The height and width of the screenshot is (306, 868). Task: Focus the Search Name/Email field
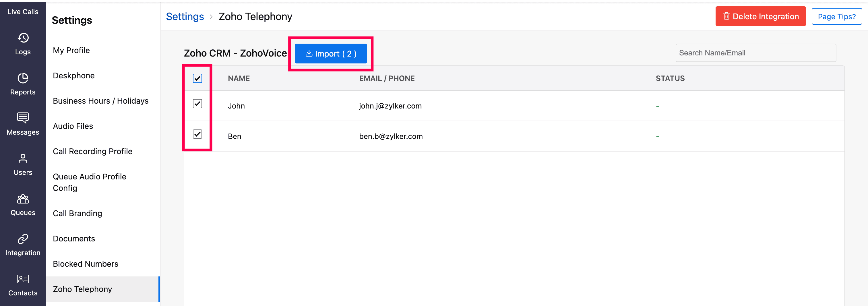(x=756, y=53)
